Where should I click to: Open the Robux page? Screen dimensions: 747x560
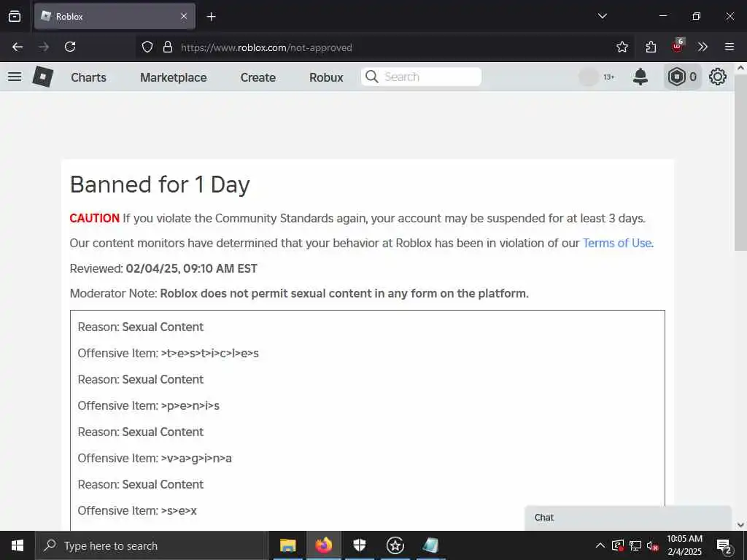[x=326, y=77]
